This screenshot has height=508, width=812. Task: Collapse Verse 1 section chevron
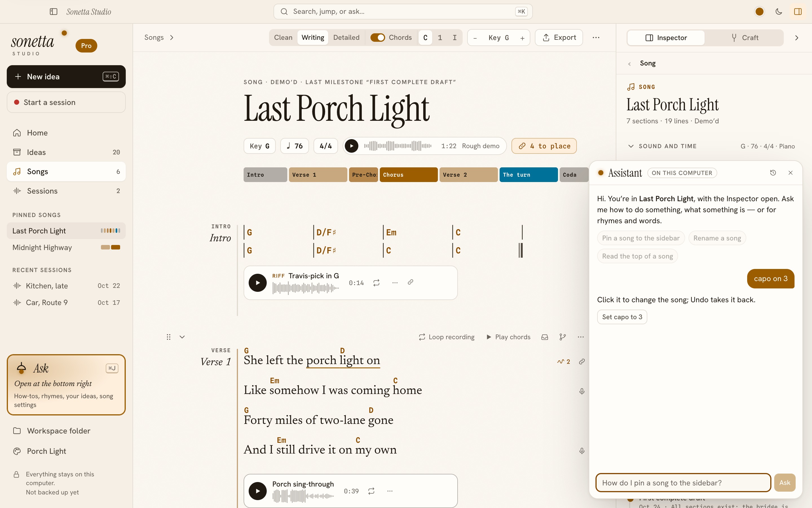[182, 337]
